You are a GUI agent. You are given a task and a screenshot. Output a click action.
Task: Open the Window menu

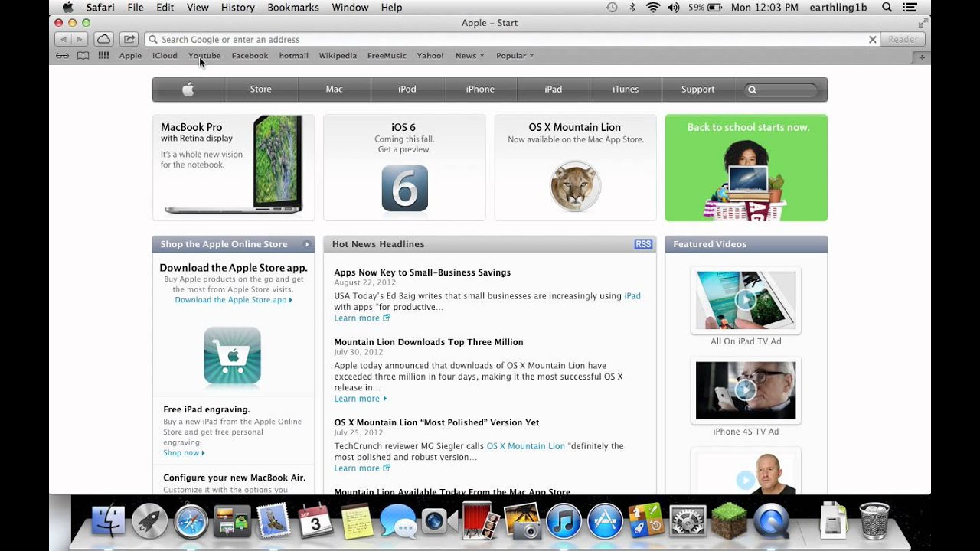[x=350, y=8]
